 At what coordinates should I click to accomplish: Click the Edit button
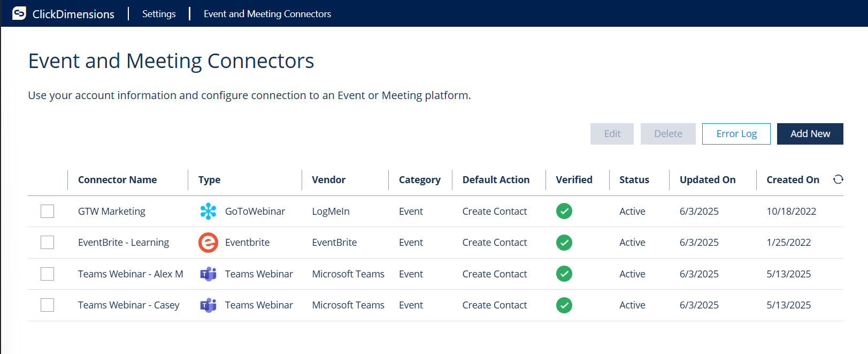click(612, 134)
